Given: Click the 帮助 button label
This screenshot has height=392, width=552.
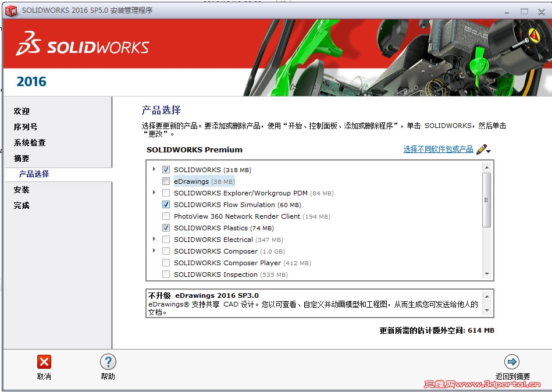Looking at the screenshot, I should tap(108, 376).
